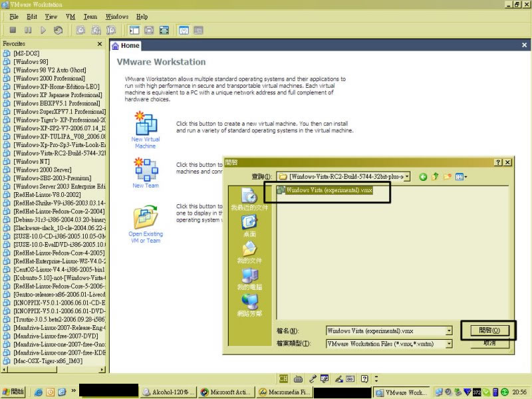Open the Edit menu
Viewport: 532px width, 399px height.
click(31, 17)
